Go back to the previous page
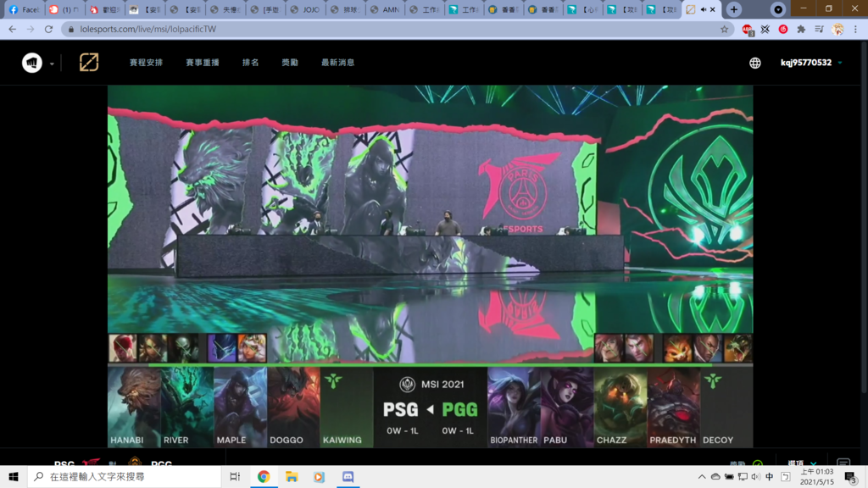Image resolution: width=868 pixels, height=488 pixels. [12, 30]
